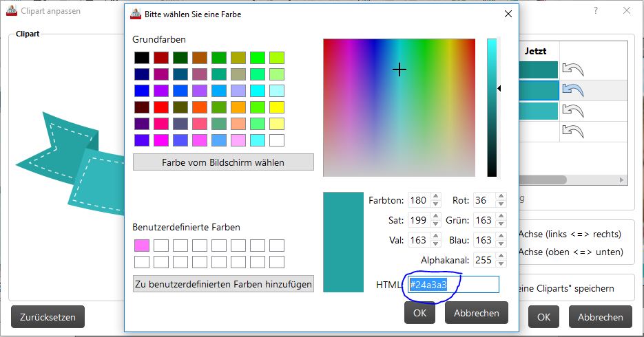Increase the Alphakanal value with up arrow

point(501,257)
